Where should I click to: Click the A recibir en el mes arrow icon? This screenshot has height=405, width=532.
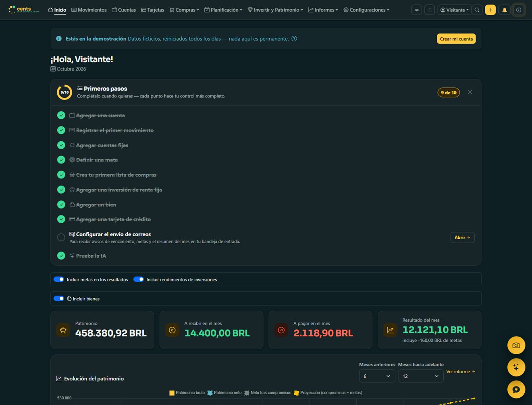172,330
